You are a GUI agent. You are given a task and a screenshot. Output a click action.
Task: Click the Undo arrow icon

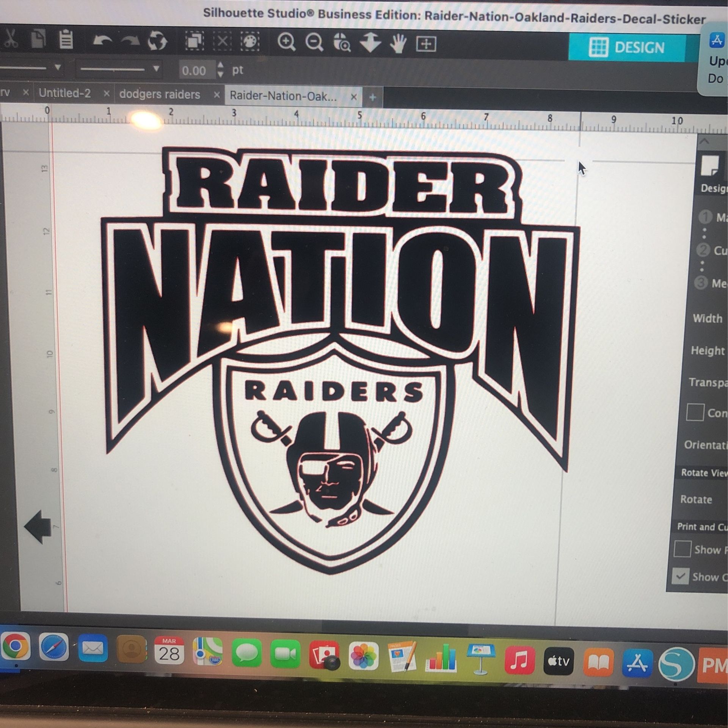[x=103, y=40]
